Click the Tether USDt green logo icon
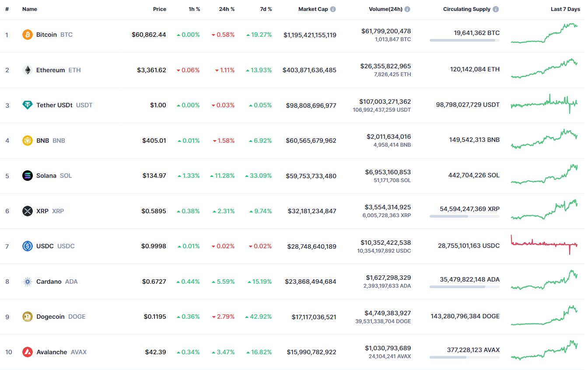The height and width of the screenshot is (370, 588). coord(28,105)
